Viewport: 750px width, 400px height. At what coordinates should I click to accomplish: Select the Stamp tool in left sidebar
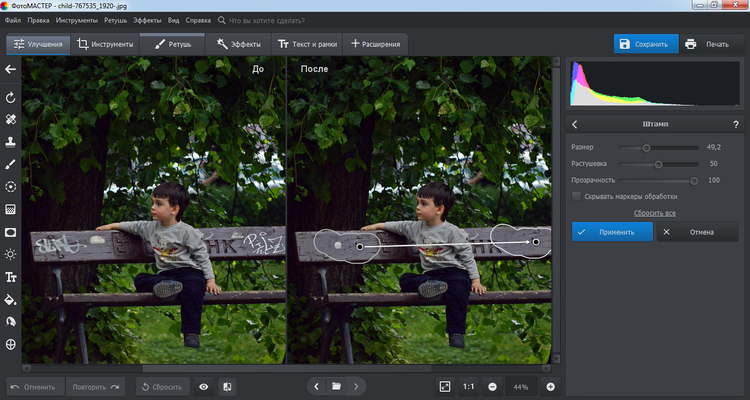[11, 142]
